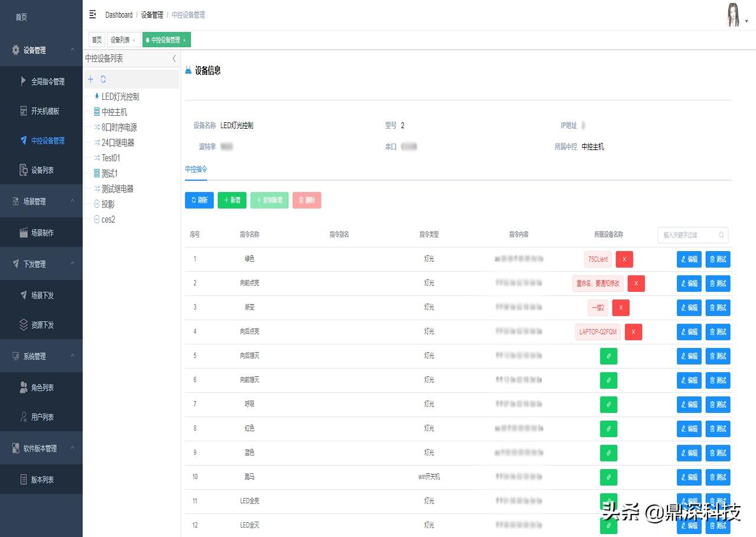Screen dimensions: 756x537
Task: Click the 复制新增 button
Action: (269, 200)
